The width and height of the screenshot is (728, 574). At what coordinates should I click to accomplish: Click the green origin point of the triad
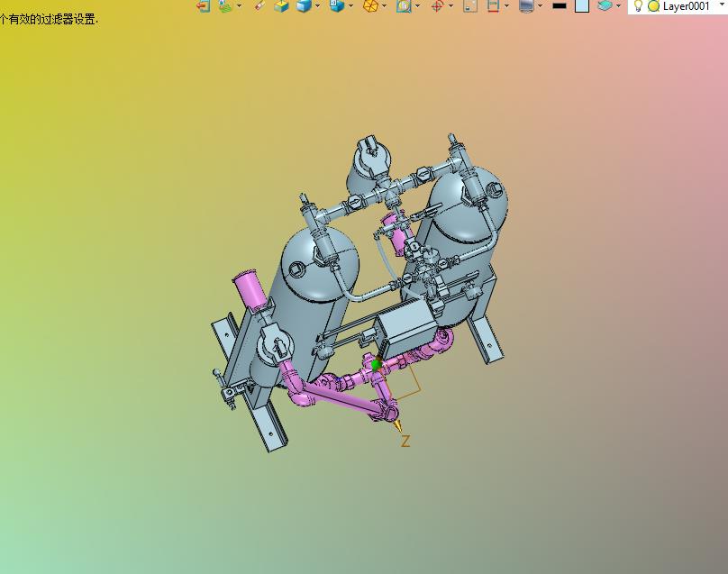pyautogui.click(x=376, y=366)
